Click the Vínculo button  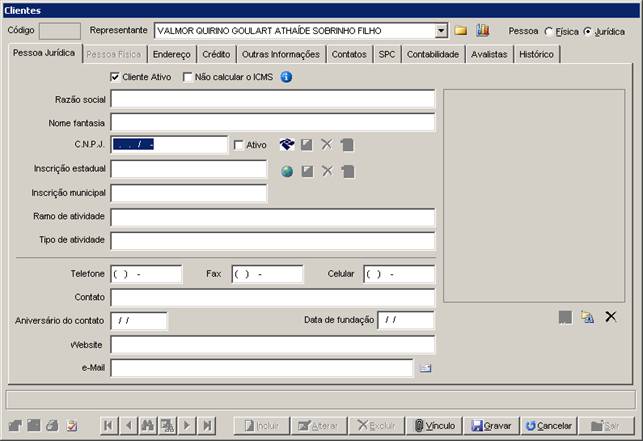(x=434, y=425)
